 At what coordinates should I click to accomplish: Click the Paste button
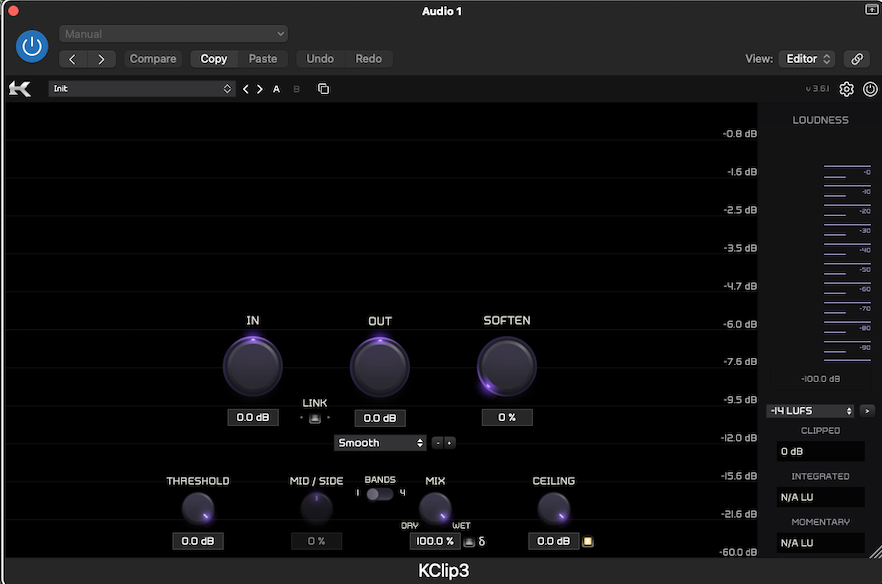pos(263,59)
